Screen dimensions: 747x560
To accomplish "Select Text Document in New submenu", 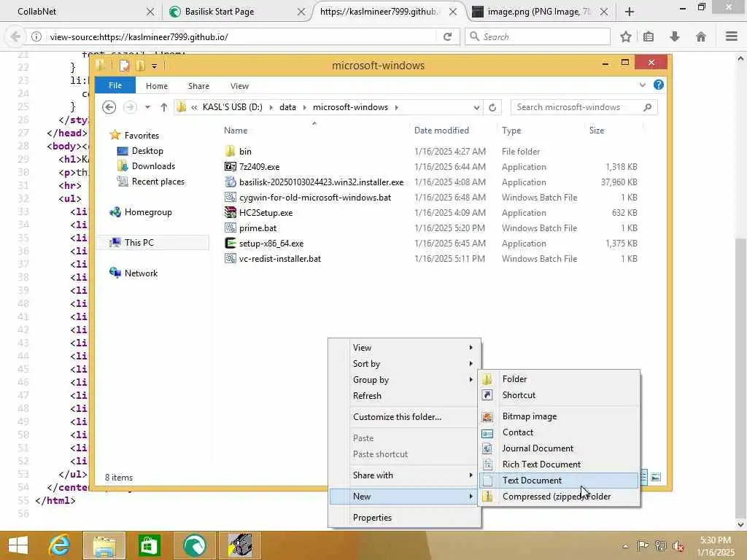I will point(558,480).
